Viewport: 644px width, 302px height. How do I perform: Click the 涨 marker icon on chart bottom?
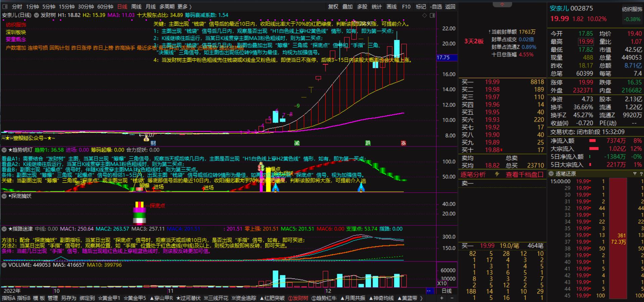point(404,143)
